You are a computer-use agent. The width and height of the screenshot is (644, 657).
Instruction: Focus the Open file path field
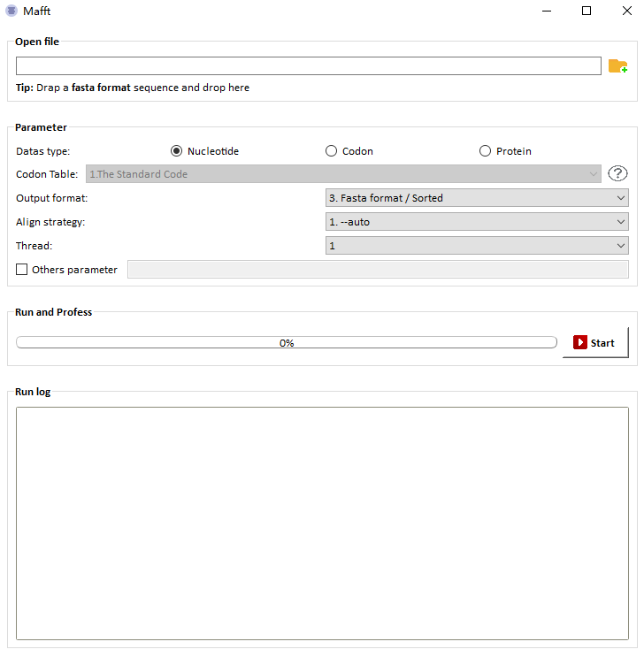click(309, 66)
